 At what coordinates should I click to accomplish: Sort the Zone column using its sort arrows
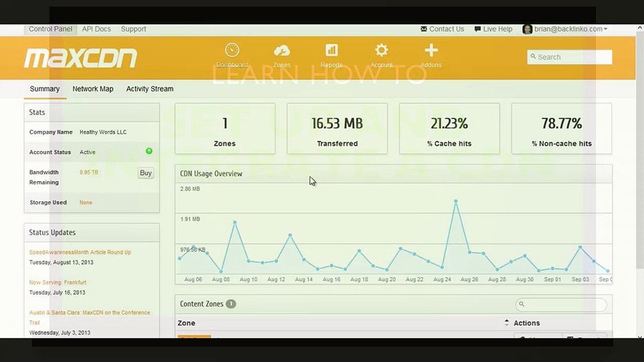506,323
